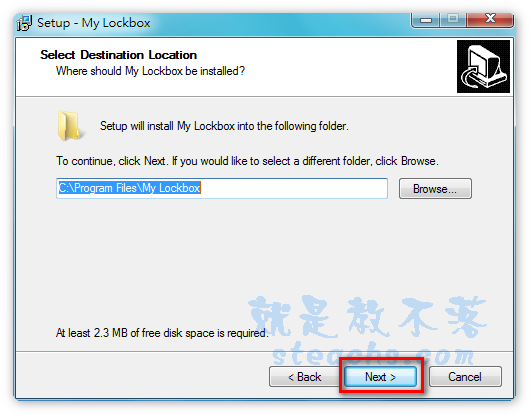Open the Browse... folder picker
Image resolution: width=530 pixels, height=415 pixels.
435,189
